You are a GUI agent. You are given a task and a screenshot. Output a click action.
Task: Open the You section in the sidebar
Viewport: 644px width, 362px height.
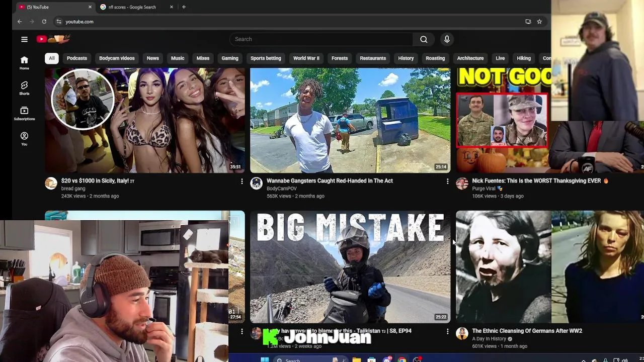click(x=24, y=139)
